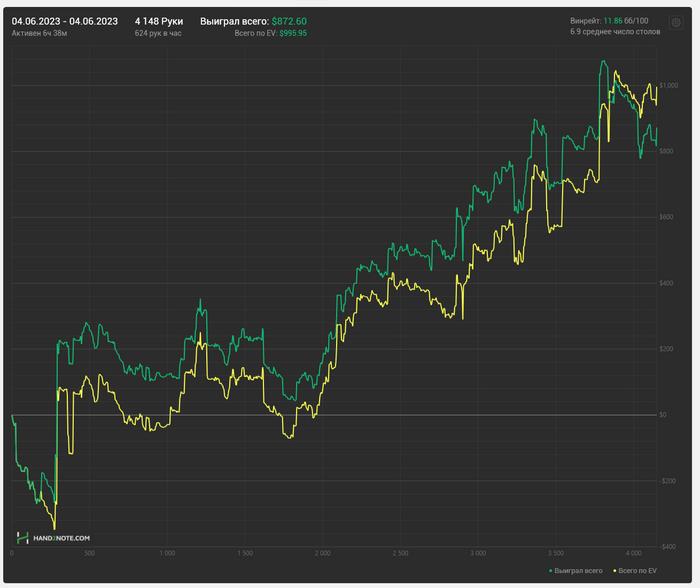Click the date range 04.06.2023 - 04.06.2023

coord(65,21)
